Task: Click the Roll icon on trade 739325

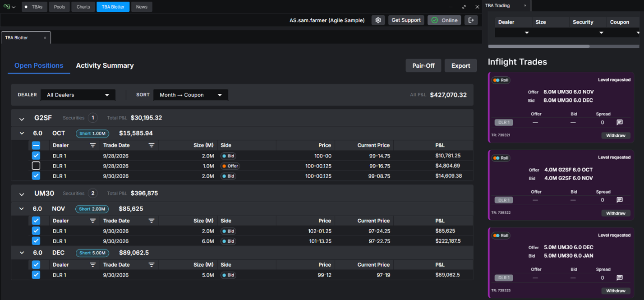Action: [501, 235]
